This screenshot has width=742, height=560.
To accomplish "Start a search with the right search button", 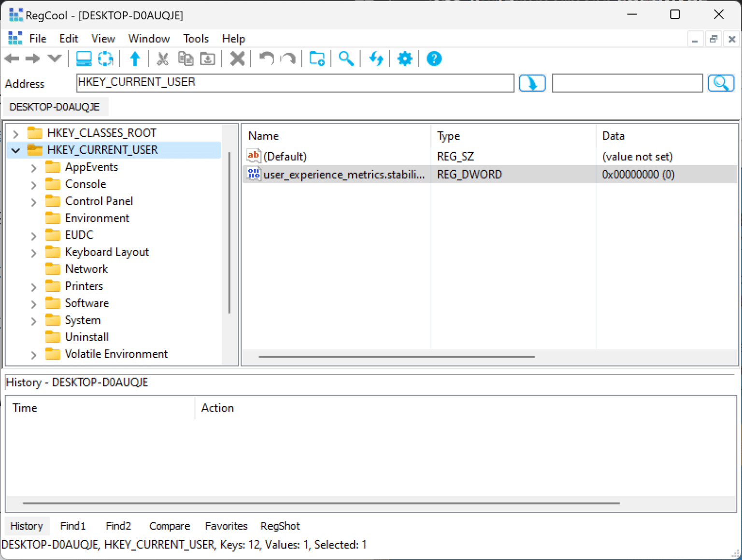I will tap(721, 83).
